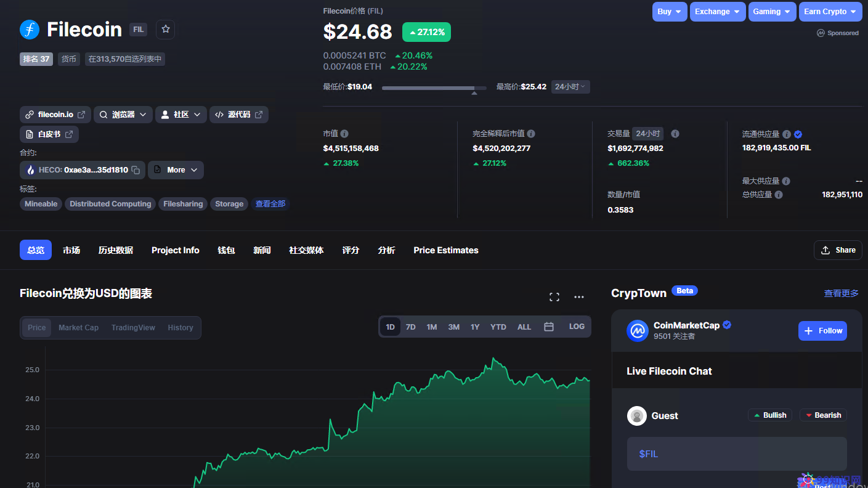The height and width of the screenshot is (488, 868).
Task: Open the Buy dropdown menu
Action: (x=670, y=12)
